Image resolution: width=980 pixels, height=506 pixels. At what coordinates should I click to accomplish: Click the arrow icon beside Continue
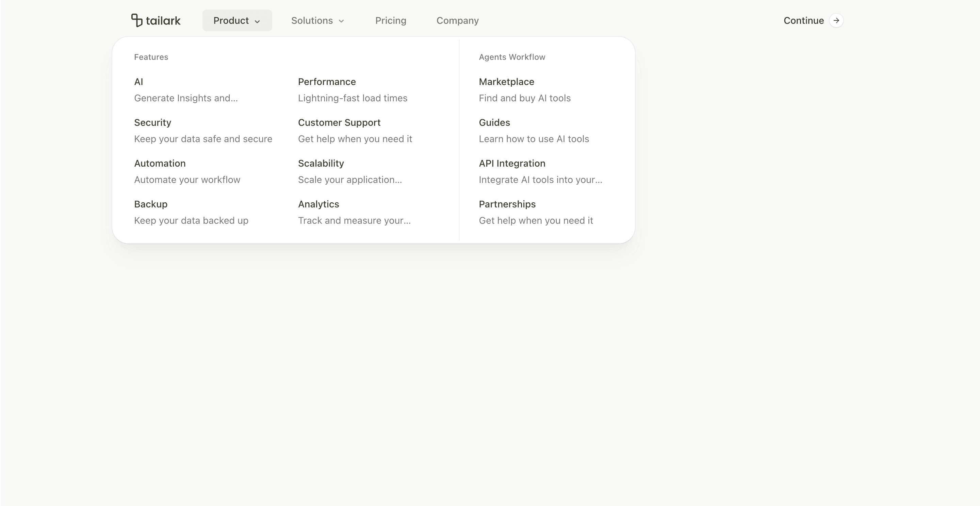(x=836, y=20)
